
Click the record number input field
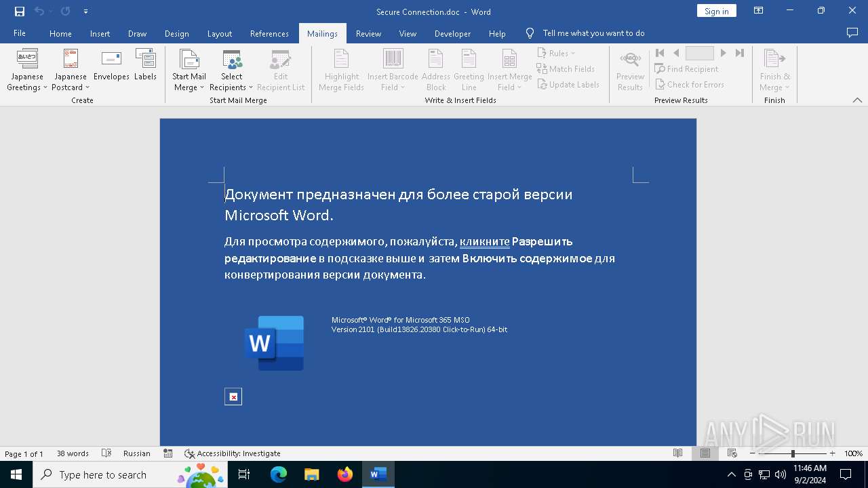pyautogui.click(x=699, y=53)
